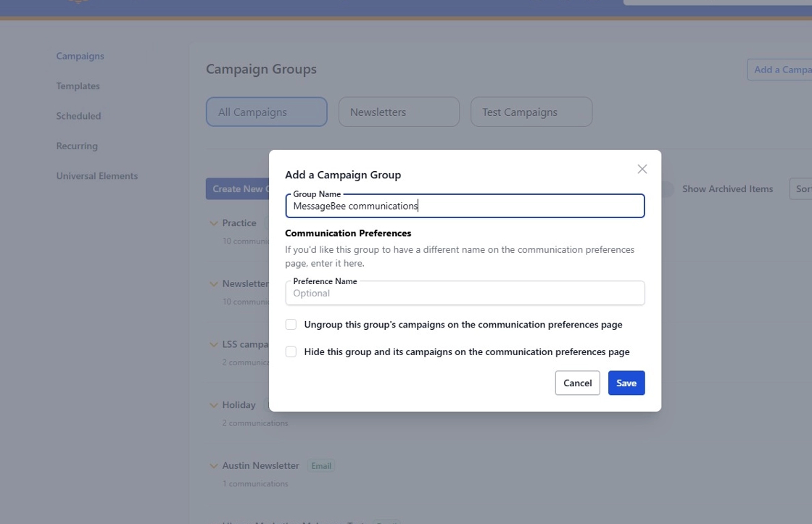Focus the Preference Name optional field

pyautogui.click(x=464, y=294)
